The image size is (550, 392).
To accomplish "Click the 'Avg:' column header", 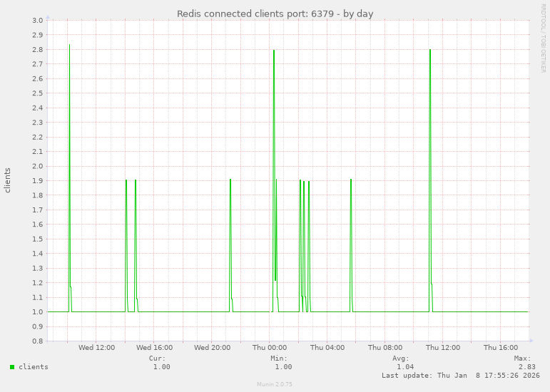I will click(401, 359).
